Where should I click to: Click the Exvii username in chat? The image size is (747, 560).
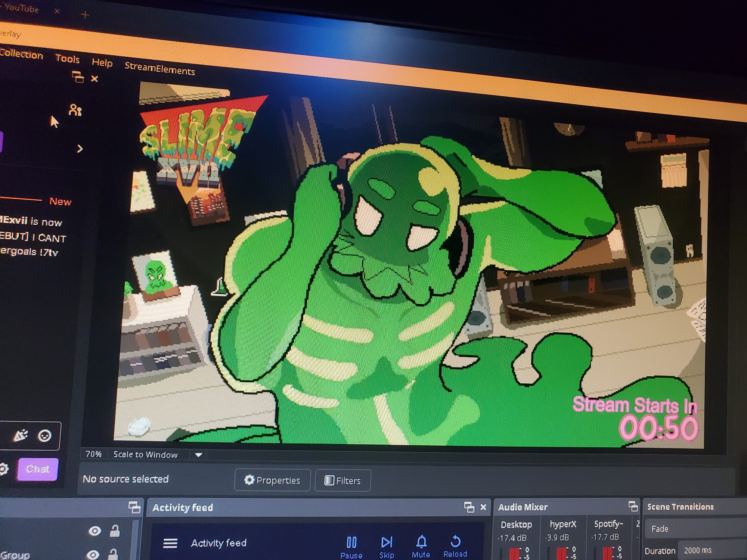coord(14,220)
